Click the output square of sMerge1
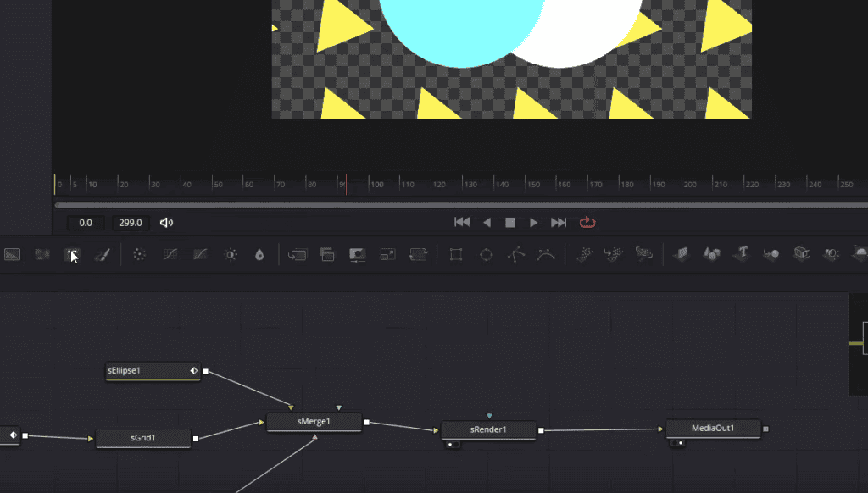 366,423
